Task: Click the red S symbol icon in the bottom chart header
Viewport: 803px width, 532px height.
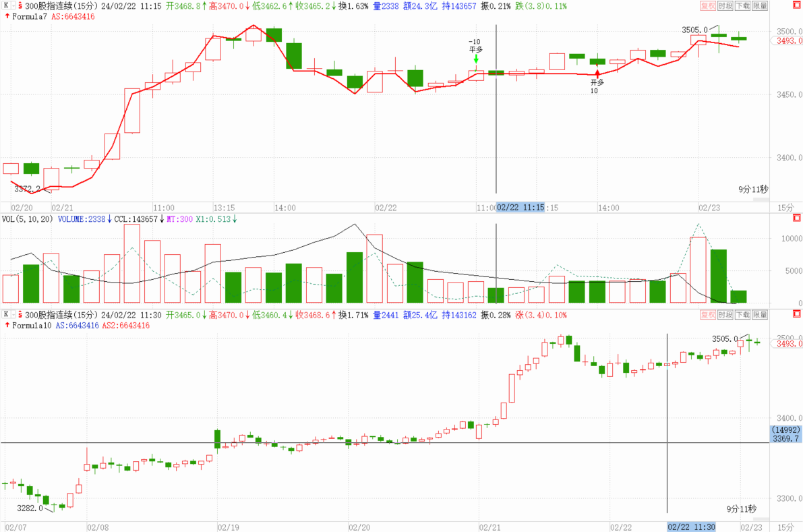Action: coord(20,314)
